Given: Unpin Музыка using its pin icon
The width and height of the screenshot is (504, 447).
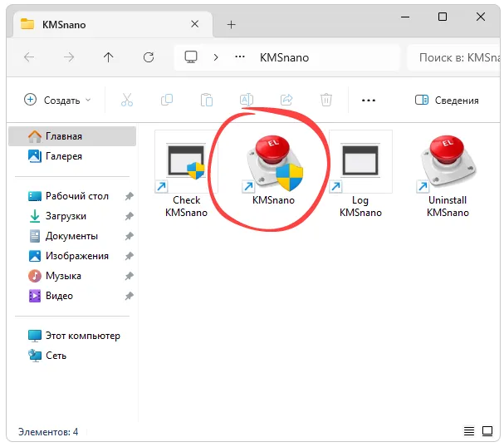Looking at the screenshot, I should [130, 276].
